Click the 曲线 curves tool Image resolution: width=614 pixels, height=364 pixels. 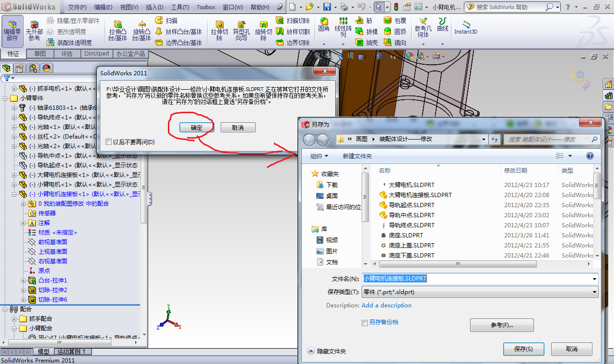click(x=442, y=25)
